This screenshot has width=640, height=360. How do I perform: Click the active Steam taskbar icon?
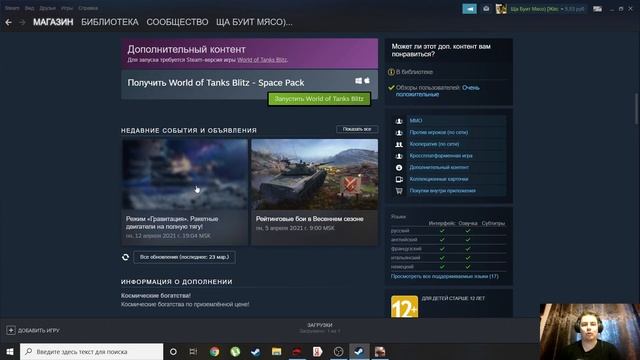pyautogui.click(x=359, y=351)
